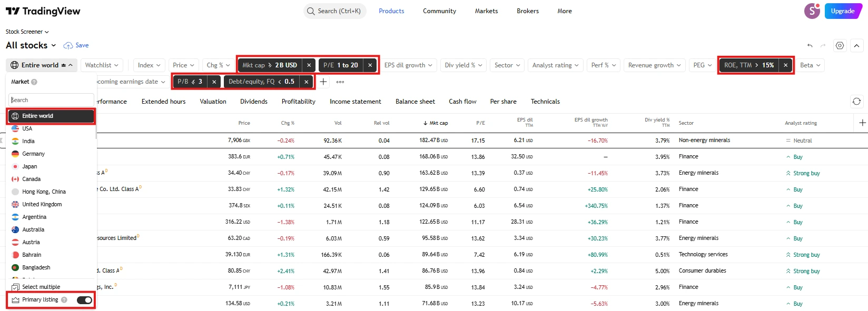Add a column with plus icon

coord(862,123)
